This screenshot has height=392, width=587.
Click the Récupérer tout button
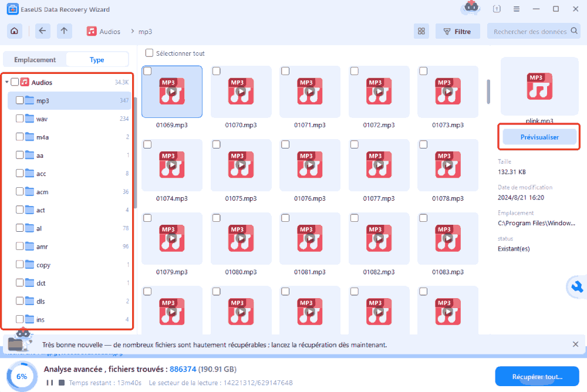click(537, 376)
